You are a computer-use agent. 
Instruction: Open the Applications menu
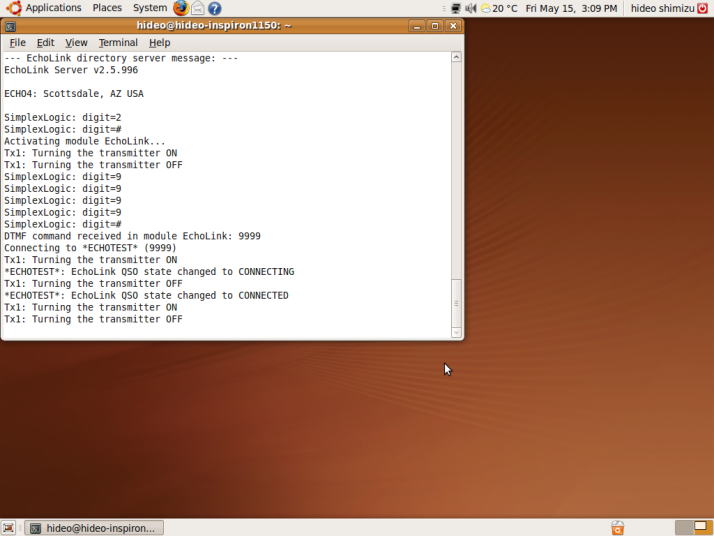[53, 8]
